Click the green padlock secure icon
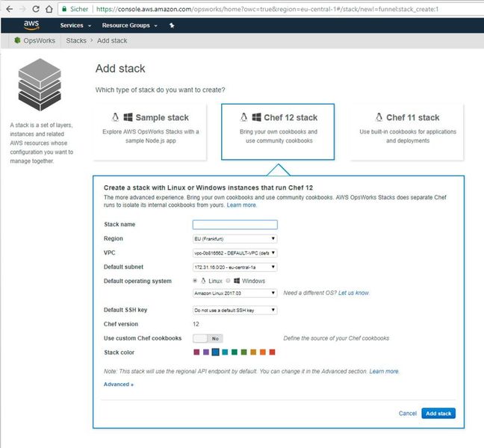Image resolution: width=484 pixels, height=448 pixels. pyautogui.click(x=64, y=9)
